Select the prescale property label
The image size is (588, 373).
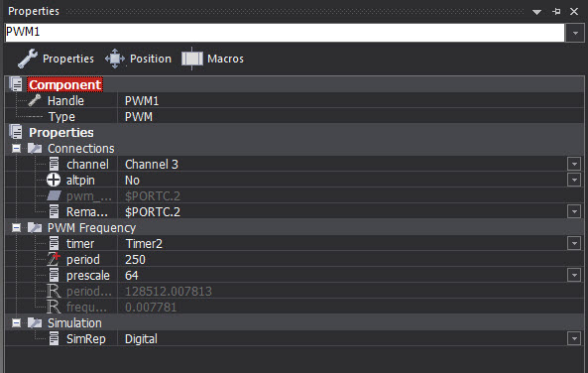87,276
